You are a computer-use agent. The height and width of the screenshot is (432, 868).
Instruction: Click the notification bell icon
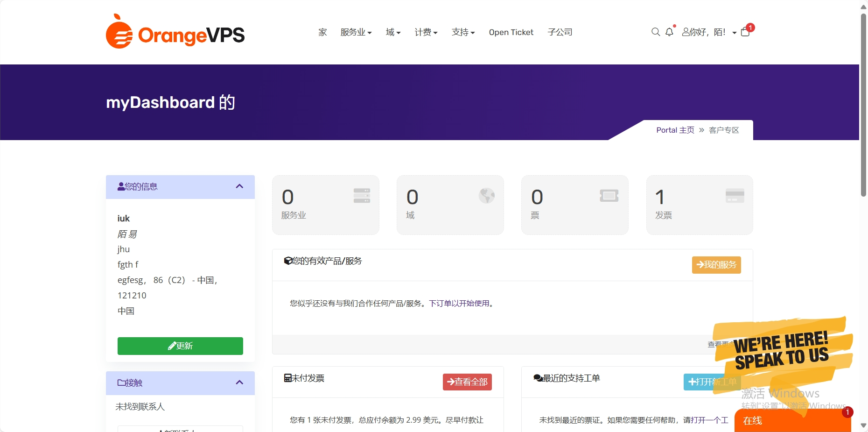pyautogui.click(x=669, y=32)
